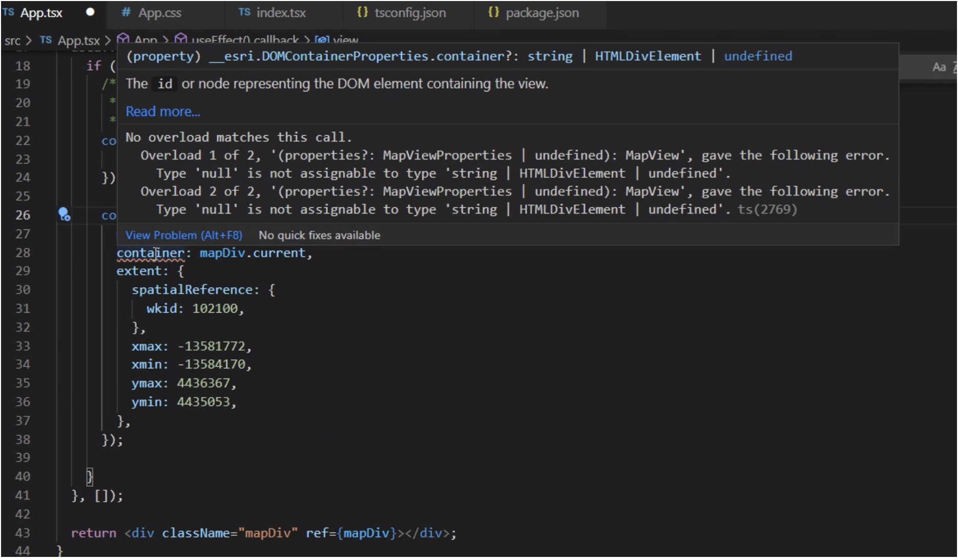This screenshot has width=958, height=560.
Task: Click ref={mapDiv} on line 43
Action: (351, 533)
